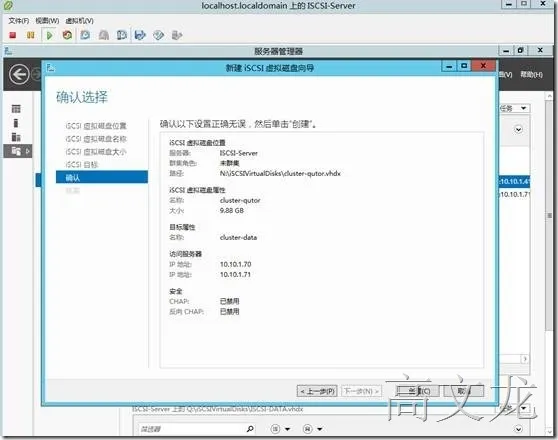Select File and Storage Services sidebar icon
The image size is (558, 440).
point(16,151)
